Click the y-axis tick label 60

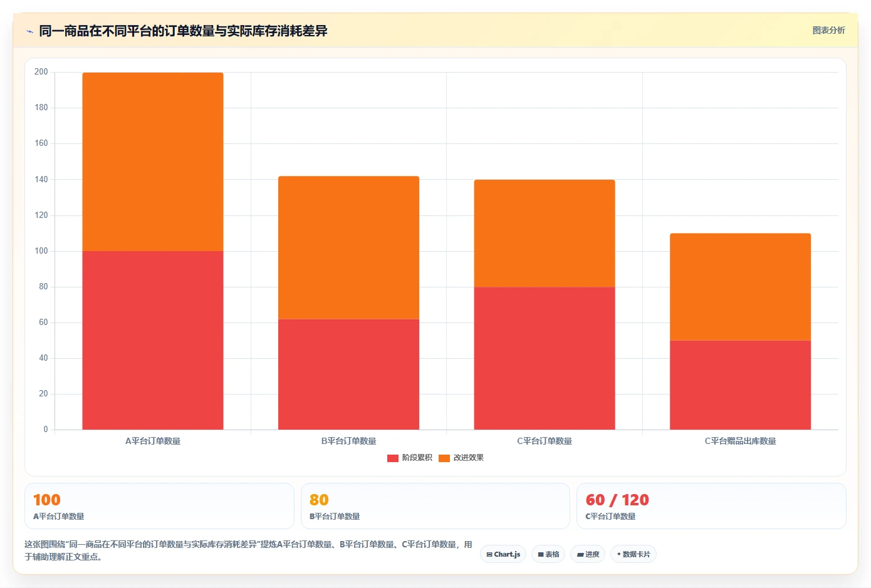tap(43, 322)
